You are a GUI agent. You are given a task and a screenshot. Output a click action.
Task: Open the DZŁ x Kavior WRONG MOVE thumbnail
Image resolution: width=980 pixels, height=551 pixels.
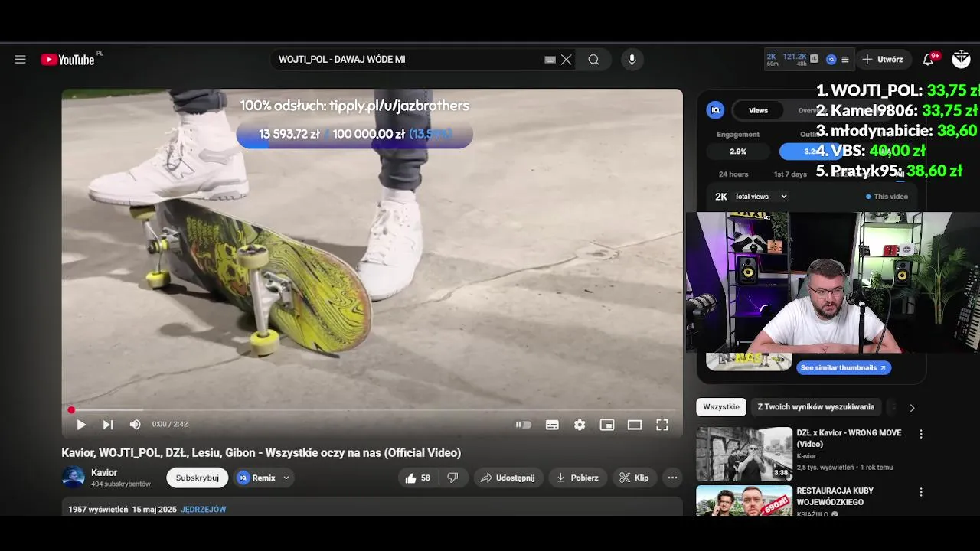744,454
